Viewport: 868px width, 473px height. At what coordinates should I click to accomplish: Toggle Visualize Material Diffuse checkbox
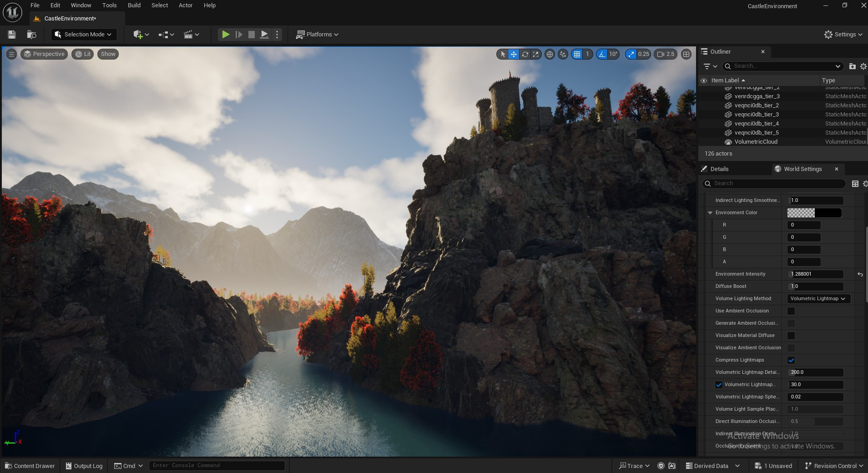coord(791,336)
